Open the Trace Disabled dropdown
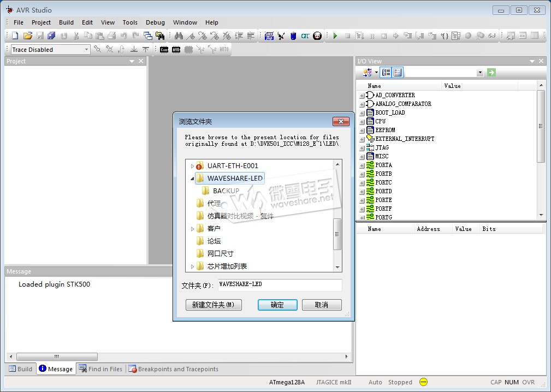 coord(86,50)
